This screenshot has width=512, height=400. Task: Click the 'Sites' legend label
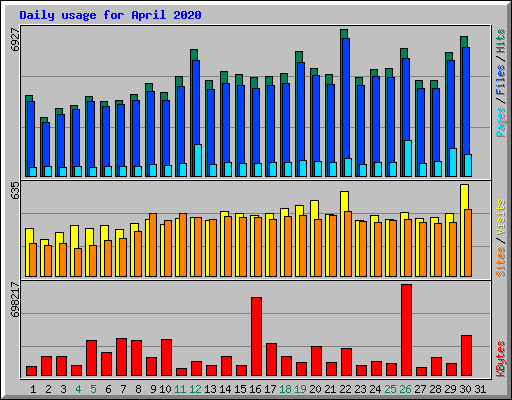click(501, 262)
